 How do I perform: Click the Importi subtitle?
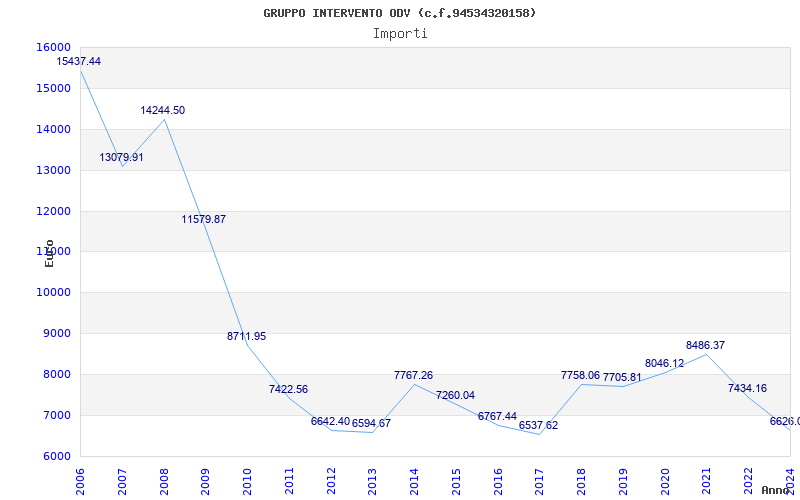pos(400,34)
